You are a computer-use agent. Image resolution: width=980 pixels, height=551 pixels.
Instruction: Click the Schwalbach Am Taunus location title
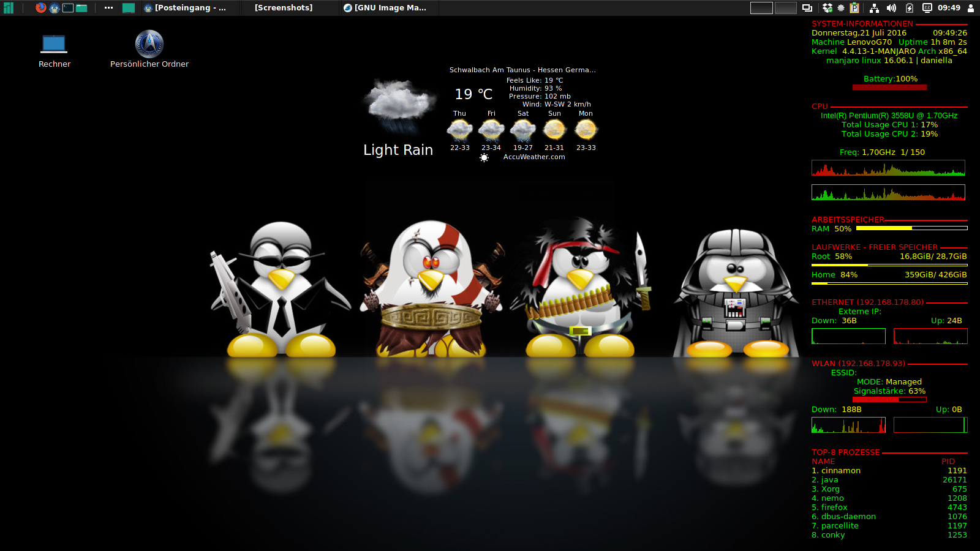point(522,70)
